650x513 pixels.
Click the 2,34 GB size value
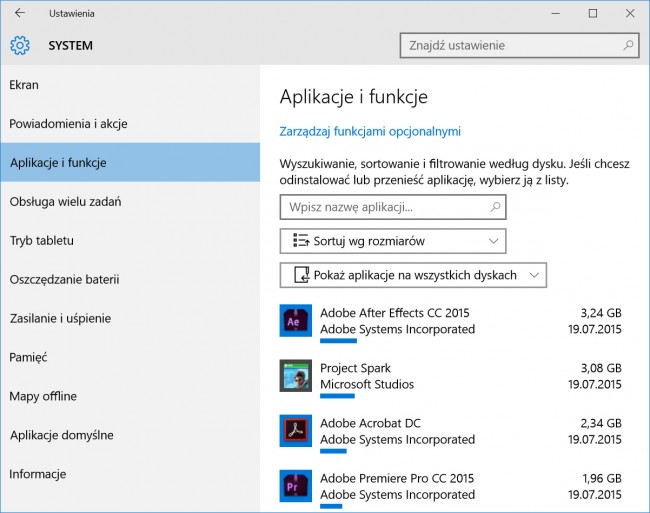pos(601,423)
